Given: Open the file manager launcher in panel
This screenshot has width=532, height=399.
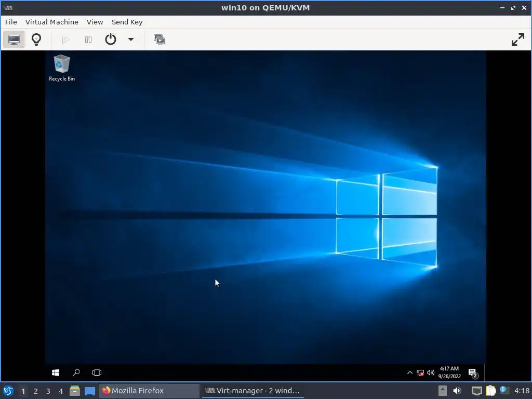Looking at the screenshot, I should tap(75, 391).
